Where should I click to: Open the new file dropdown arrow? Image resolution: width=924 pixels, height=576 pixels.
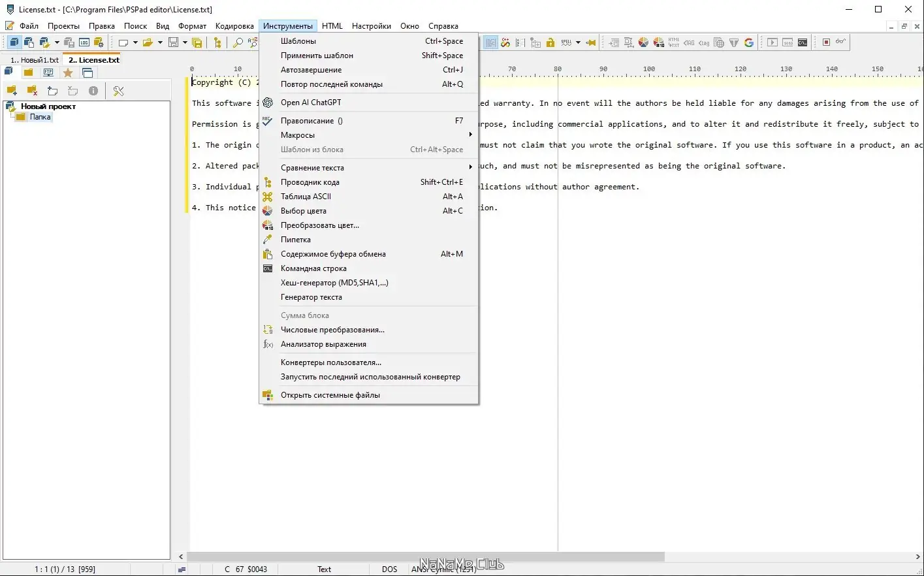pos(135,42)
